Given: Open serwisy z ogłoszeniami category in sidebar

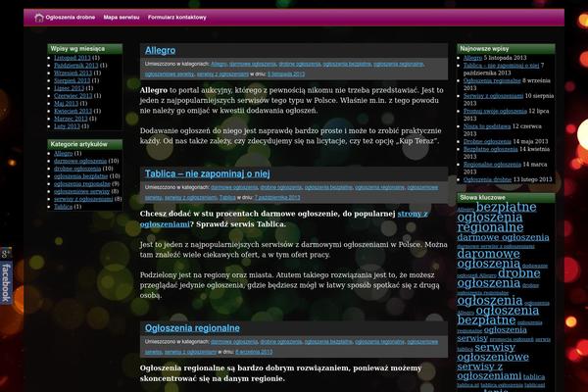Looking at the screenshot, I should (x=83, y=199).
